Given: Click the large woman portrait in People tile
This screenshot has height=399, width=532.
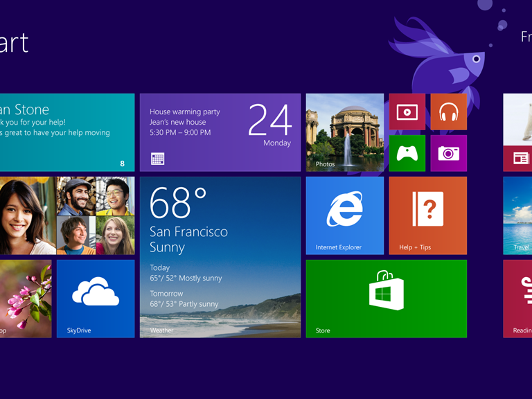Looking at the screenshot, I should click(x=28, y=215).
